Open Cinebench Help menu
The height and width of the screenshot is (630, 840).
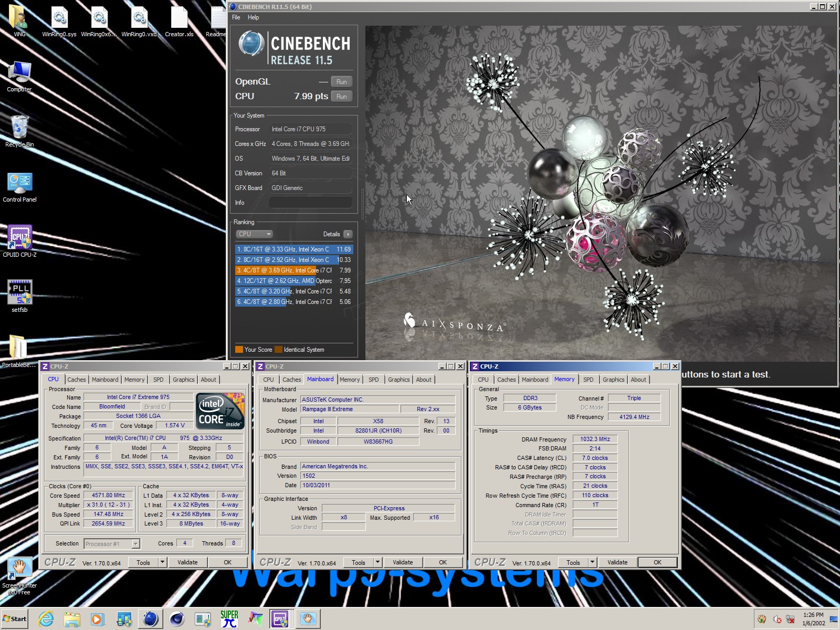point(253,17)
